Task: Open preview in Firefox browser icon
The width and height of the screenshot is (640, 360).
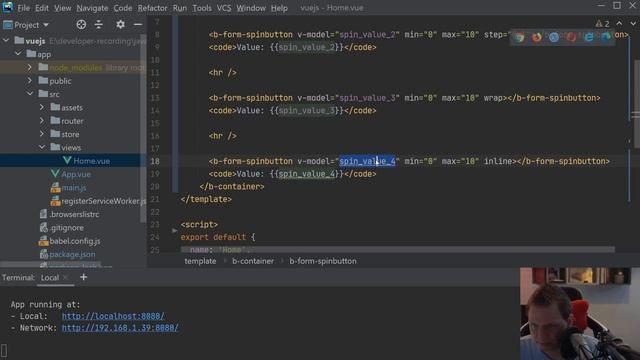Action: pos(536,37)
